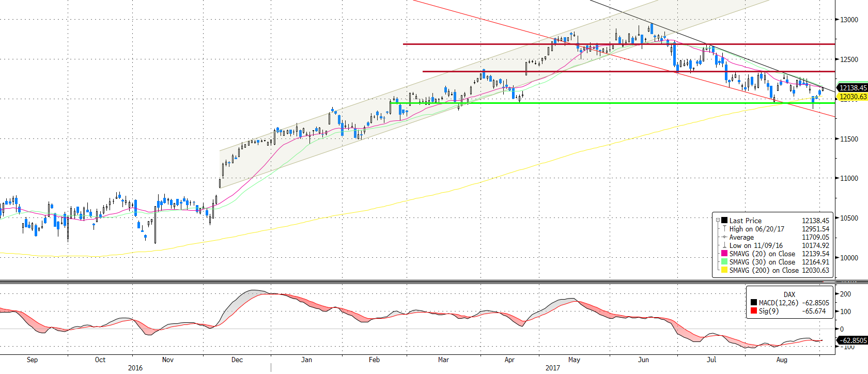Select the black Last Price swatch
This screenshot has height=374, width=868.
click(x=724, y=221)
